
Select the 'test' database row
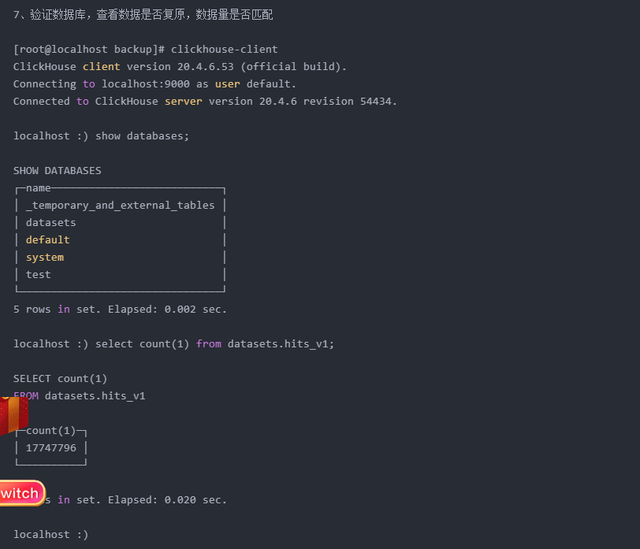(x=38, y=274)
